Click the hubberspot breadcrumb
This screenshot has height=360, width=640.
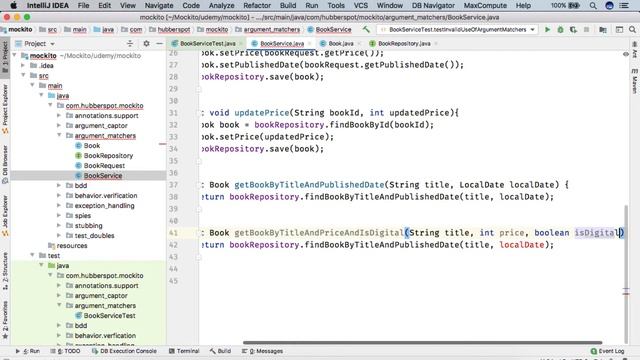(x=174, y=29)
